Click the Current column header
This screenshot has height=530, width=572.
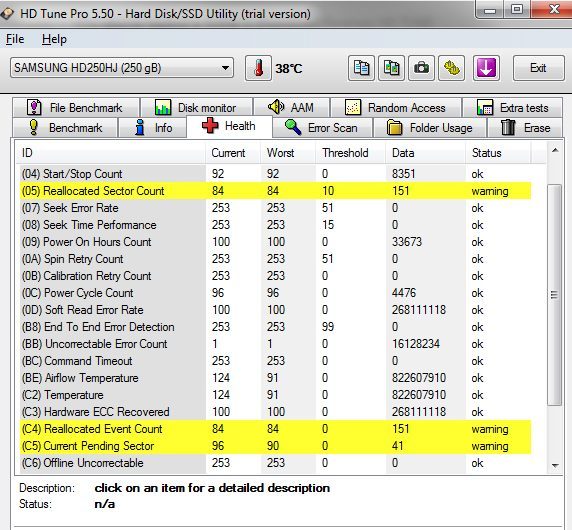(x=233, y=153)
